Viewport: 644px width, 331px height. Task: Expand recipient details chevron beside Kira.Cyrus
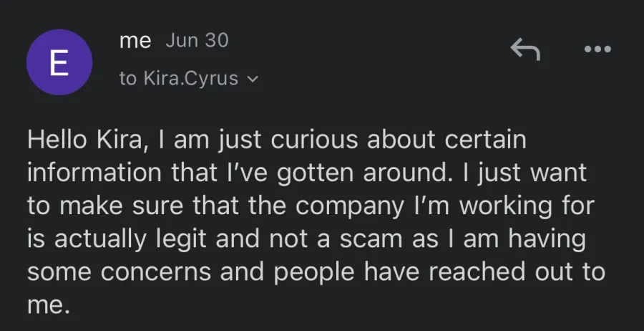254,79
